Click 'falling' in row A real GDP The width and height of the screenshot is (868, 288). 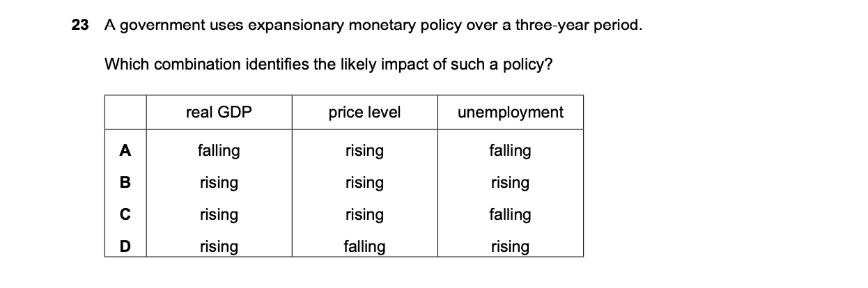pyautogui.click(x=219, y=150)
